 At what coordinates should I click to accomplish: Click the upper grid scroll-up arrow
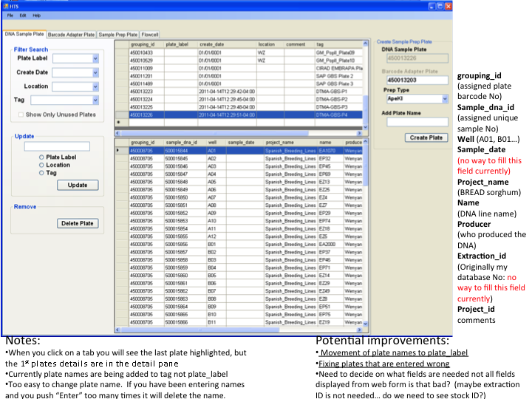(x=366, y=44)
